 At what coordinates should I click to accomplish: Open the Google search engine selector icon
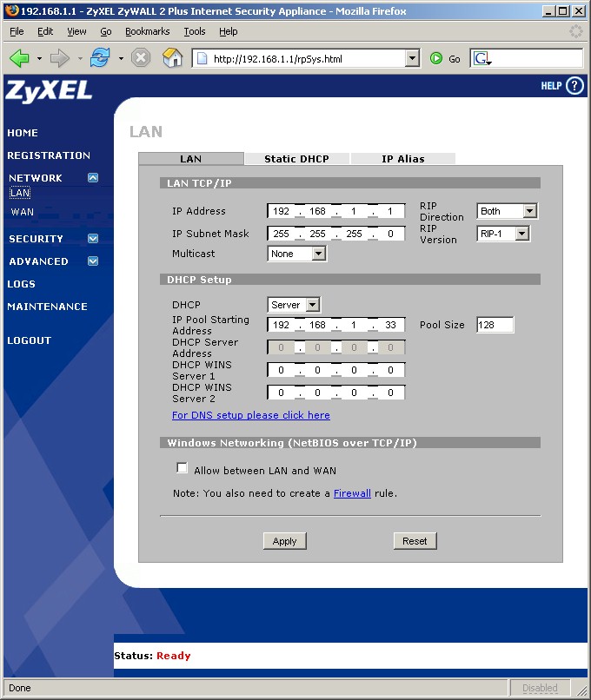(482, 58)
